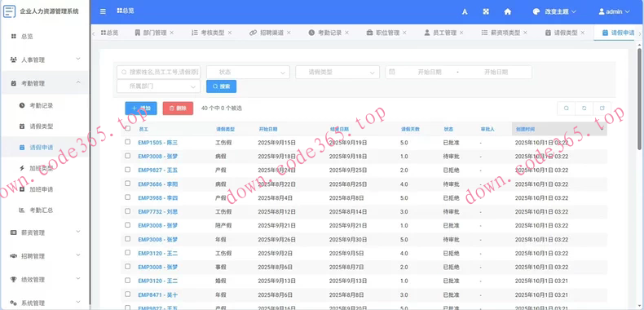The image size is (644, 310).
Task: Open the EMP1505 - 陈三 employee link
Action: click(157, 143)
